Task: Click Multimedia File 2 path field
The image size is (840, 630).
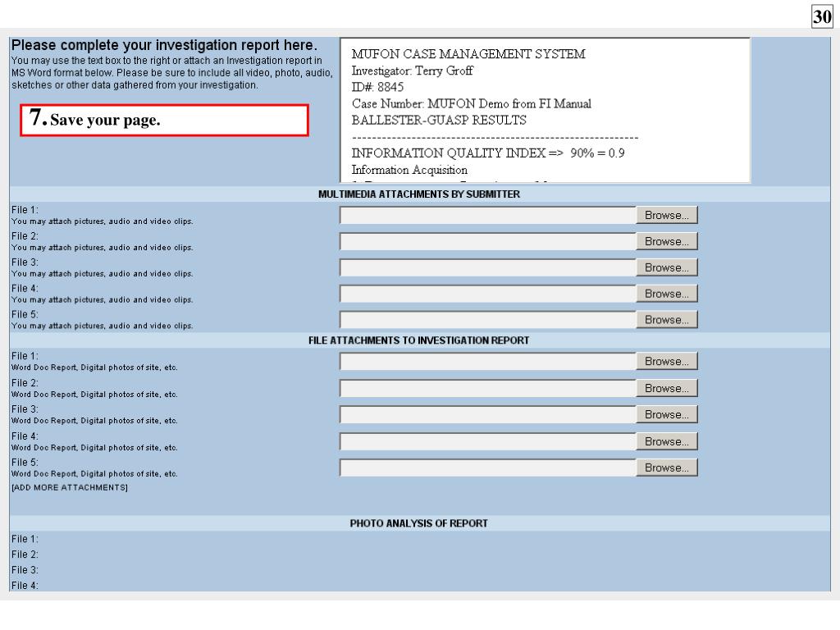Action: [487, 242]
